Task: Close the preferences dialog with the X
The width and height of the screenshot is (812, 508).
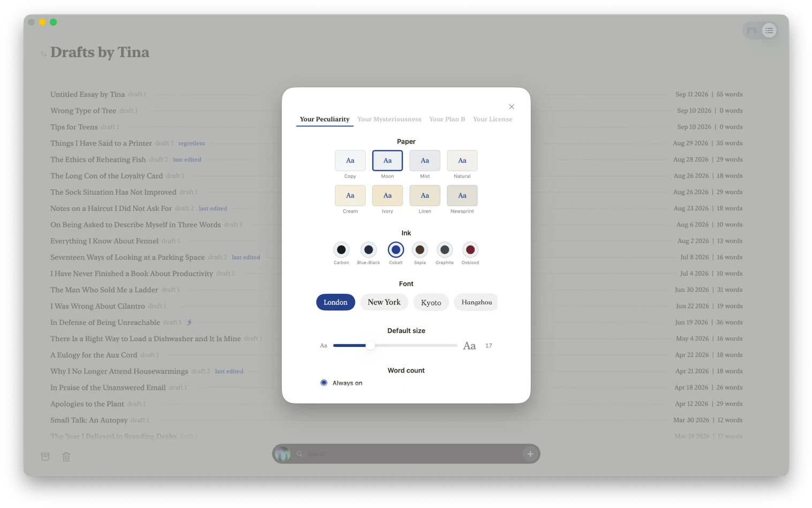Action: tap(511, 107)
